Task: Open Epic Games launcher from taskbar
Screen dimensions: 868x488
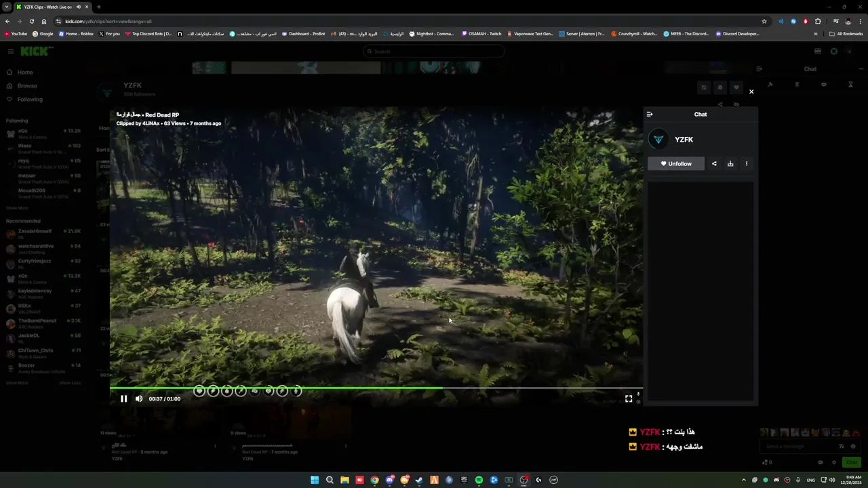Action: pos(464,480)
